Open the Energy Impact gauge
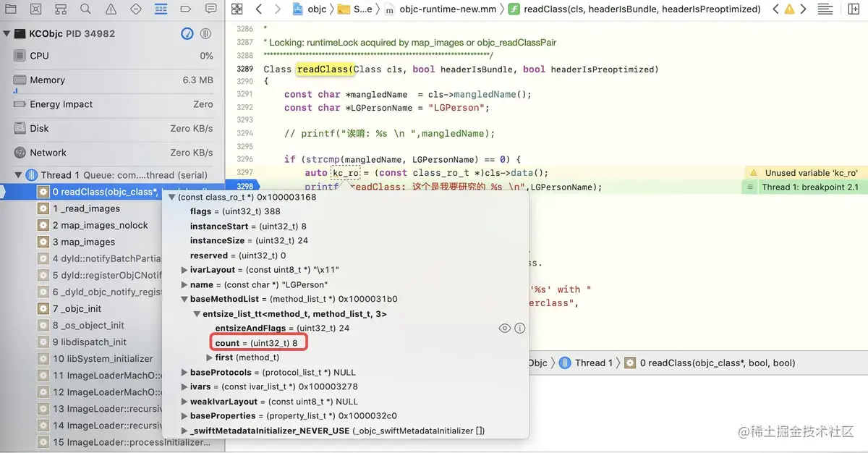 click(112, 104)
